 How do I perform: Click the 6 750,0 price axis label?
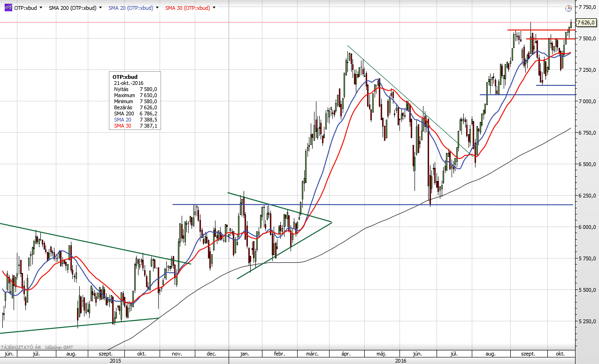click(x=587, y=133)
